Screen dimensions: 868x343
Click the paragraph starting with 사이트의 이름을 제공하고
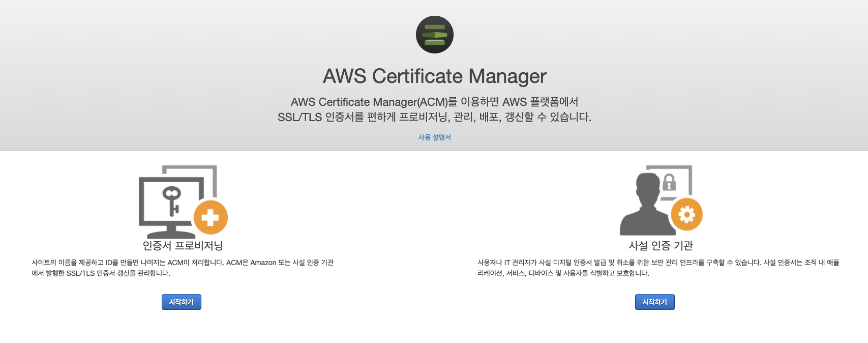tap(183, 268)
